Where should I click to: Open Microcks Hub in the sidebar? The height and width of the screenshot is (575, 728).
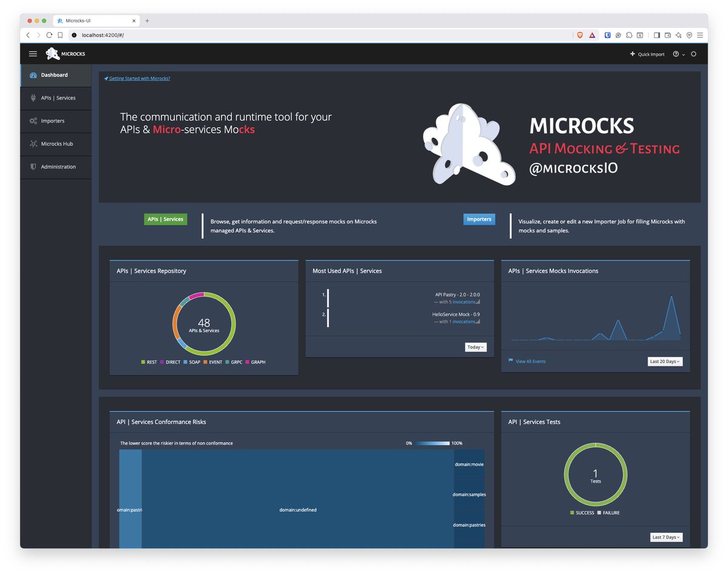pyautogui.click(x=56, y=144)
